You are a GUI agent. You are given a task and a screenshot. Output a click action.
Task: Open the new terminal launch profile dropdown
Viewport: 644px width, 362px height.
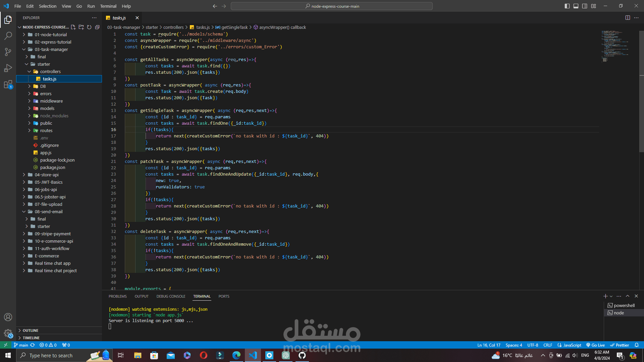click(x=611, y=296)
